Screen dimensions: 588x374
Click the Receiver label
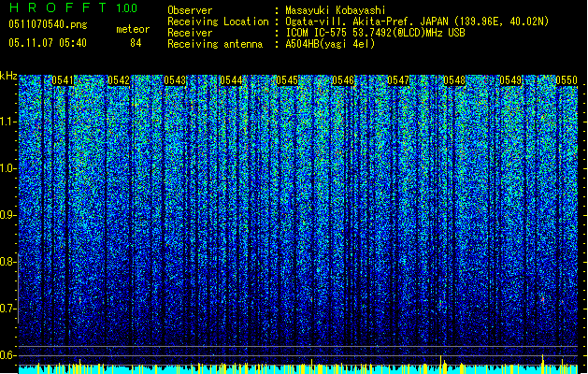click(x=190, y=33)
